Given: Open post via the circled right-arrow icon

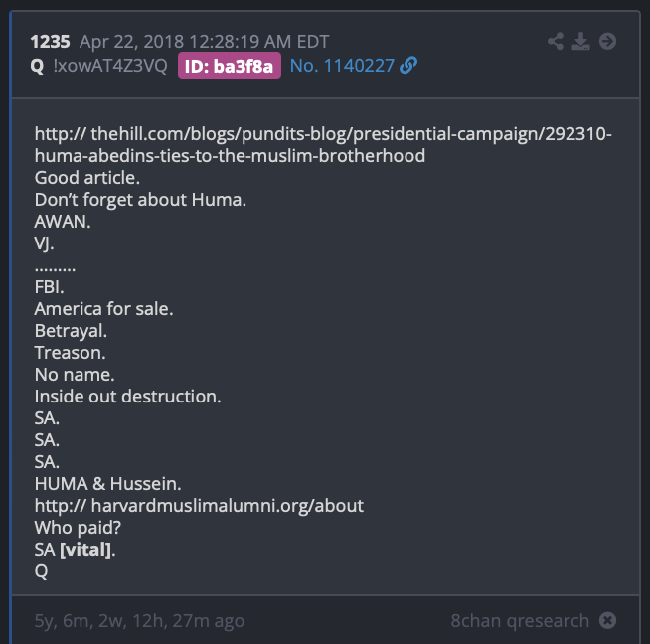Looking at the screenshot, I should click(x=607, y=41).
